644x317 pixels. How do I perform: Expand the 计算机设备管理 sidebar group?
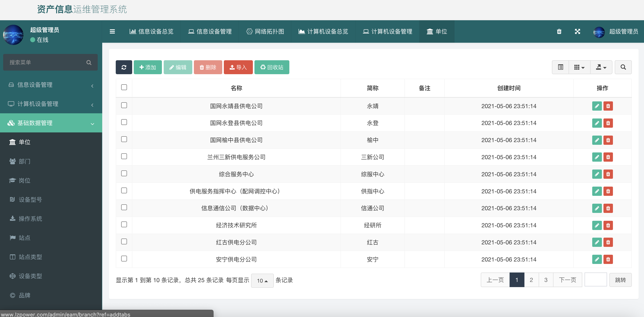tap(51, 104)
